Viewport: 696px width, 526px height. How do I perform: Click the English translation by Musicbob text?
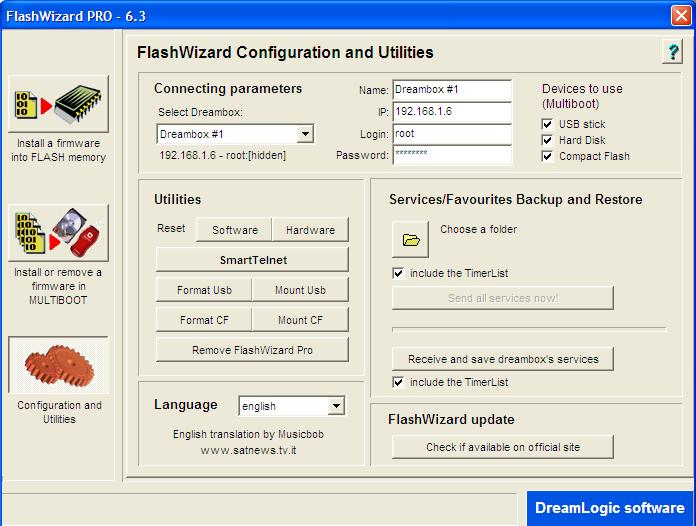coord(248,434)
